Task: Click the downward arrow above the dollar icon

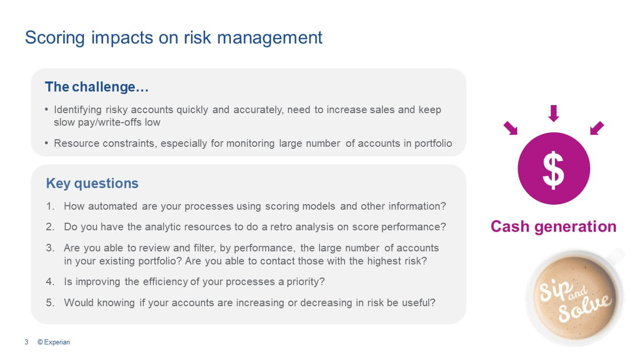Action: (x=553, y=113)
